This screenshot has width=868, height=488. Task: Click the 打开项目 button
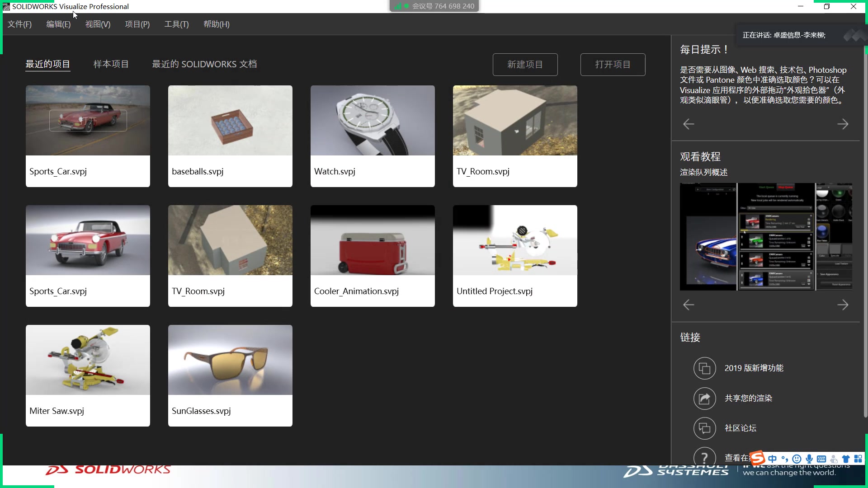pos(613,64)
